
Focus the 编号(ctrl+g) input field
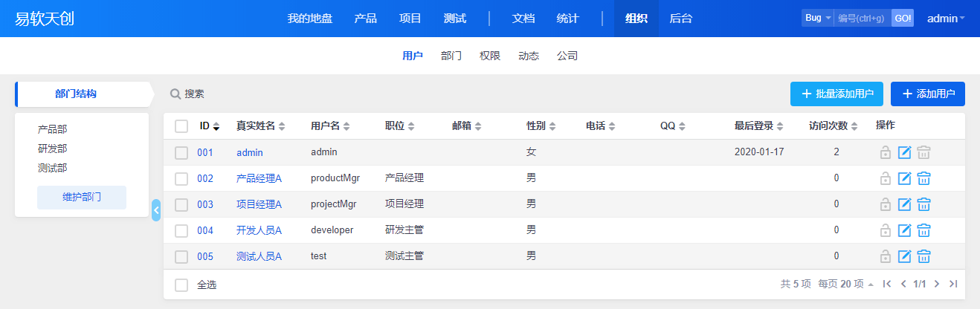863,19
